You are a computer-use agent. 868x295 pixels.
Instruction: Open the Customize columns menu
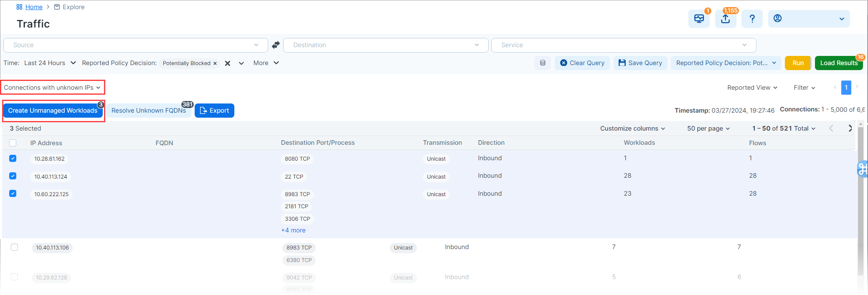[632, 129]
